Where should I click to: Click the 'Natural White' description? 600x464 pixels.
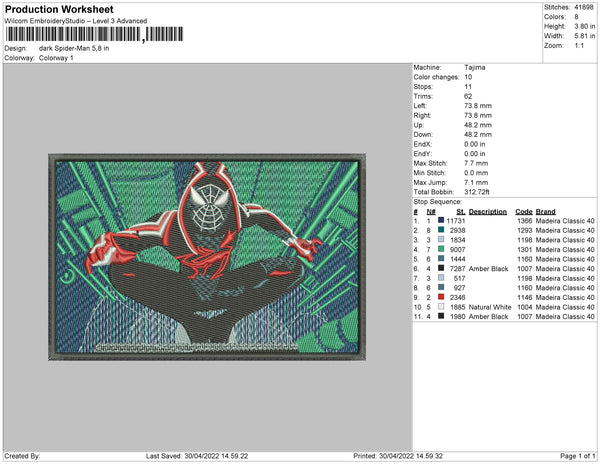(490, 307)
